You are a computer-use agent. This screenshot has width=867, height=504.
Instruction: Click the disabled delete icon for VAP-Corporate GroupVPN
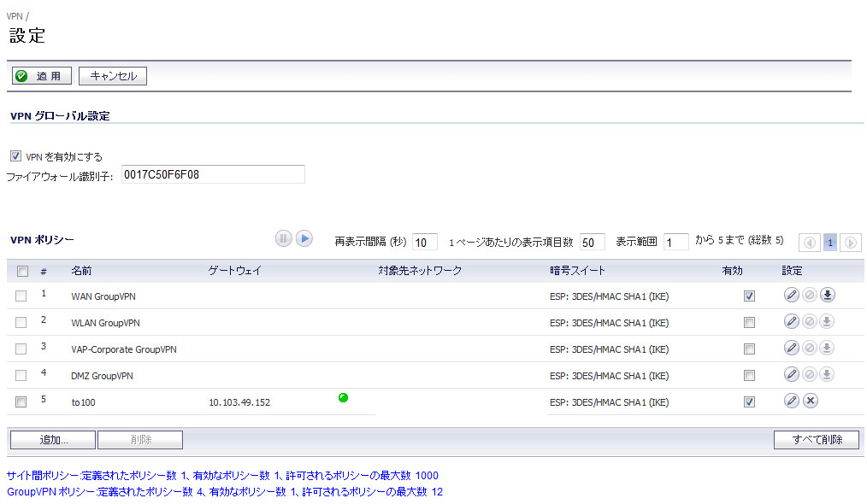tap(810, 348)
